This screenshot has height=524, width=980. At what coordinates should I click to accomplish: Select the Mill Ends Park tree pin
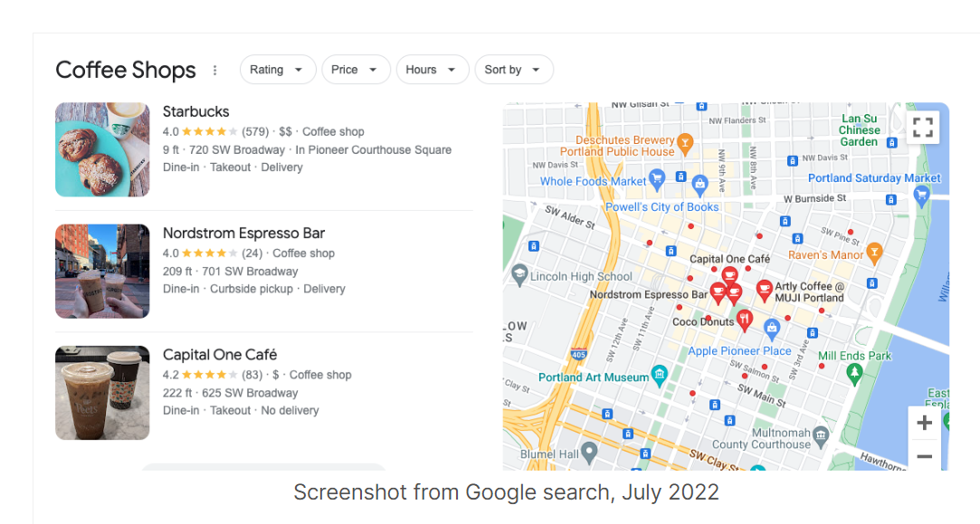tap(854, 374)
